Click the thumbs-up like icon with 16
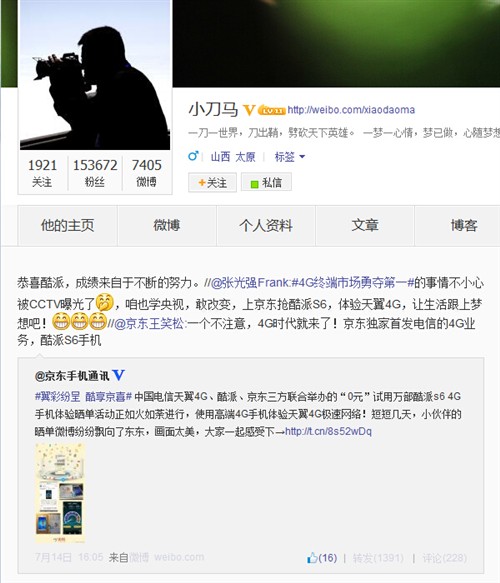 pyautogui.click(x=312, y=558)
